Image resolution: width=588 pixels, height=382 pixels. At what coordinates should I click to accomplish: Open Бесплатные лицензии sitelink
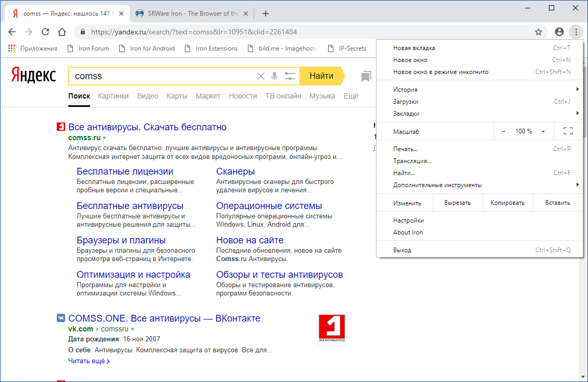pyautogui.click(x=125, y=171)
